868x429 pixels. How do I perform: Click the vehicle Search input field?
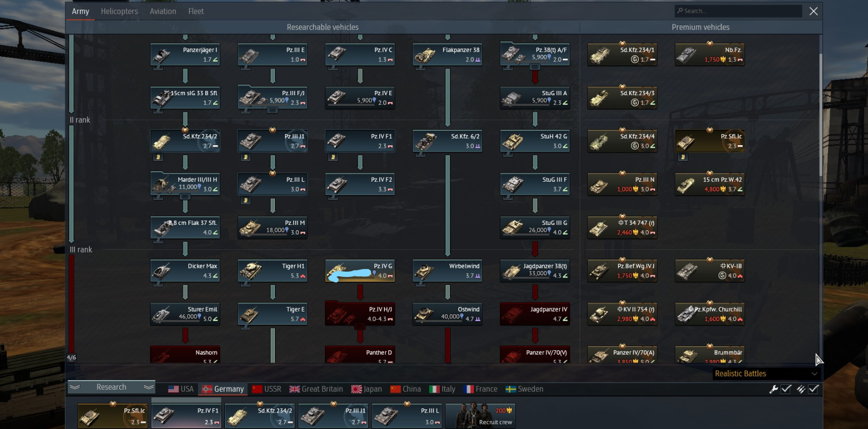(738, 11)
